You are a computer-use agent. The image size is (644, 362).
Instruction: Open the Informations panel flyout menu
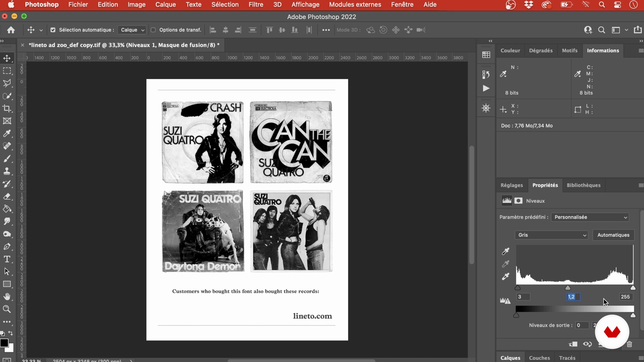(641, 51)
